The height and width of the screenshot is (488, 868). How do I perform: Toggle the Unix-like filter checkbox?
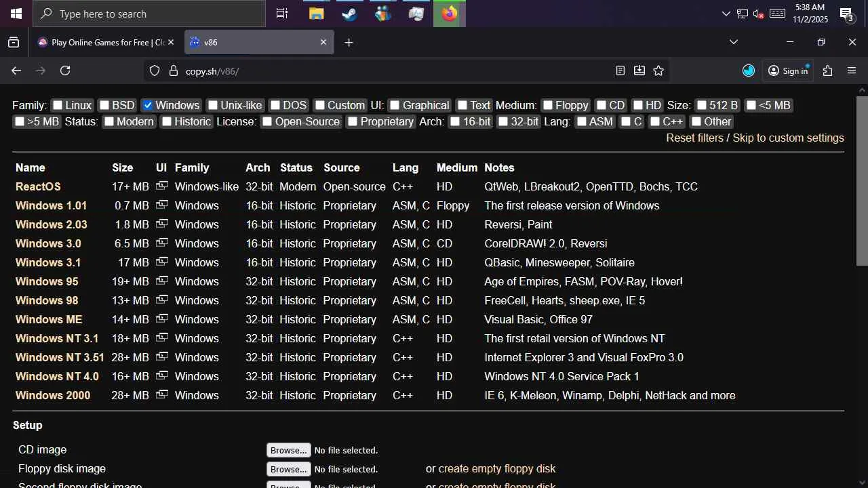tap(213, 105)
